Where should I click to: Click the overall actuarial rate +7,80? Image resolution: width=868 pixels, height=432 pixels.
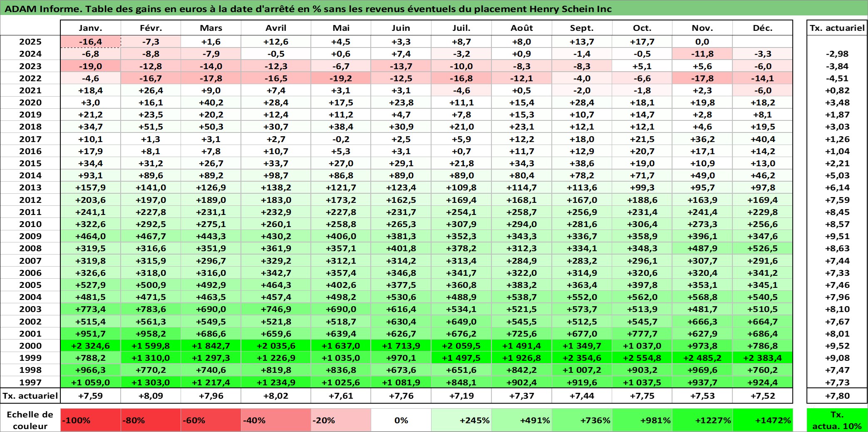point(837,396)
